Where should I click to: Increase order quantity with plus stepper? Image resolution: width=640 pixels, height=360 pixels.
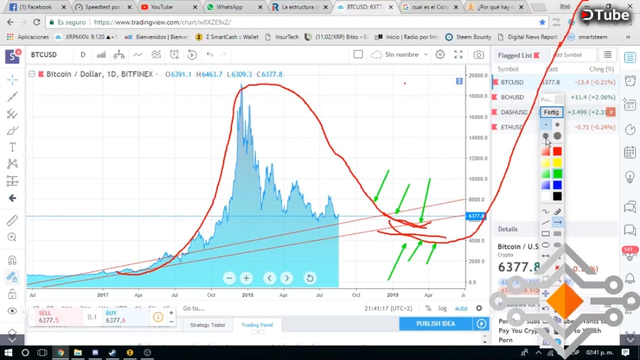pos(171,313)
